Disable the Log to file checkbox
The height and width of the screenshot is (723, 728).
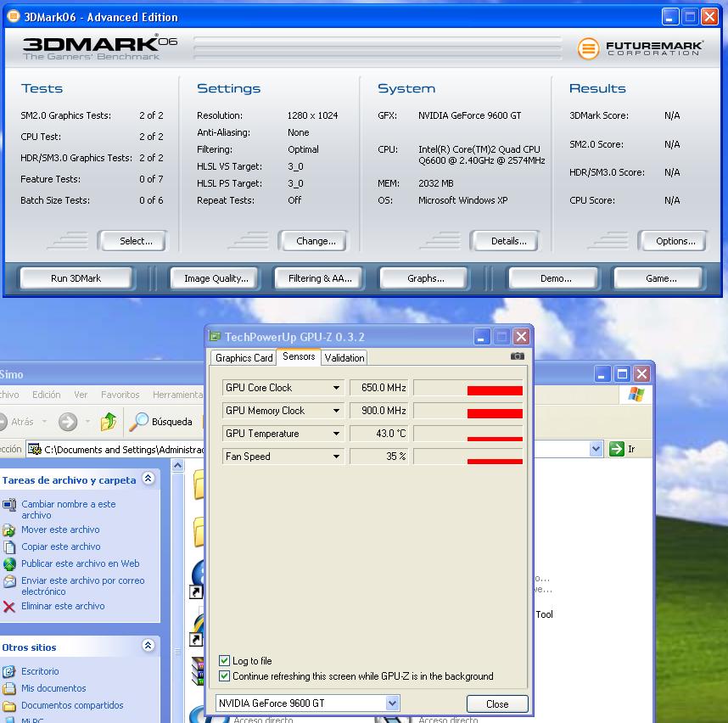point(225,661)
